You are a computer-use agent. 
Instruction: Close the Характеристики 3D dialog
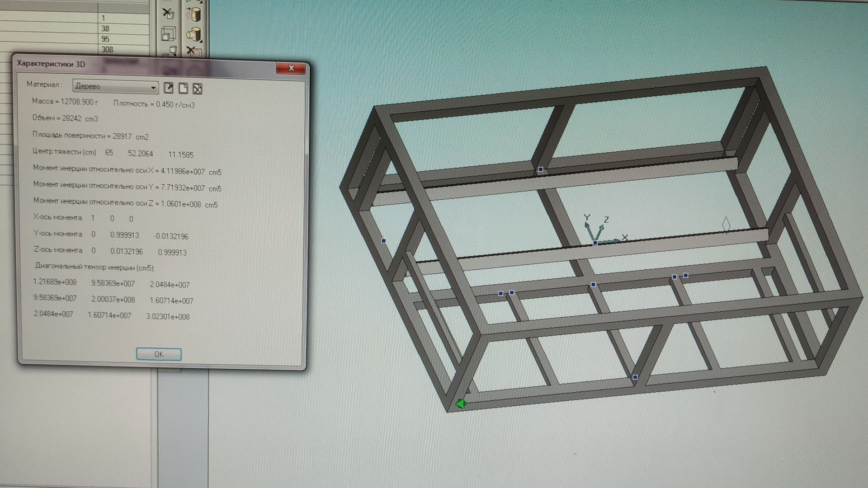pyautogui.click(x=291, y=68)
